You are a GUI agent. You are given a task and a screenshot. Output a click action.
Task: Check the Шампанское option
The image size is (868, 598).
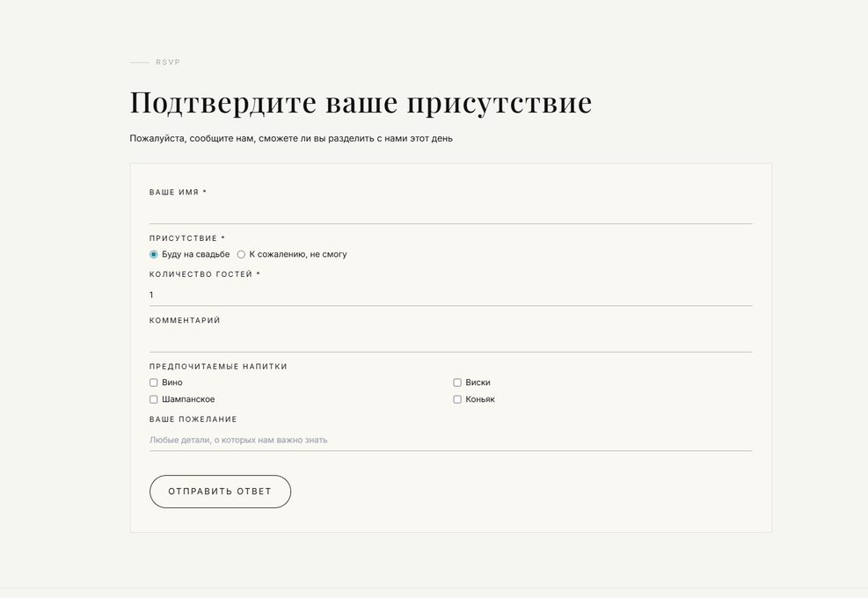(x=154, y=399)
